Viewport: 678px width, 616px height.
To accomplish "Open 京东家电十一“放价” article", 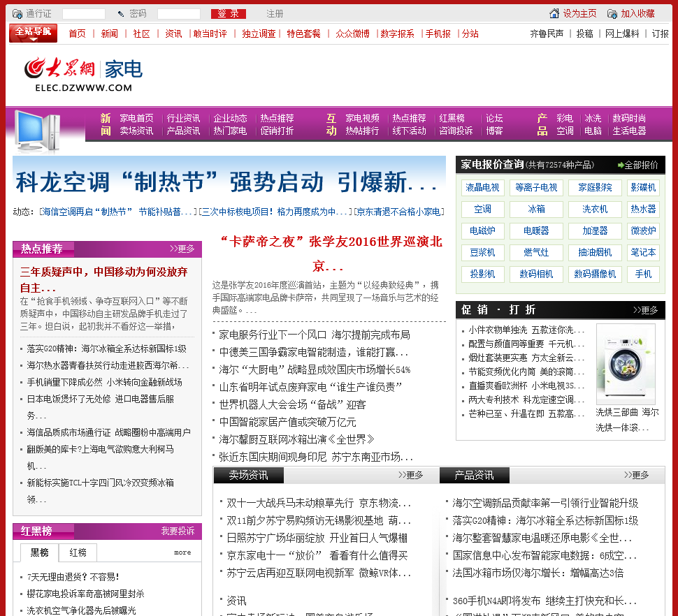I will 317,555.
